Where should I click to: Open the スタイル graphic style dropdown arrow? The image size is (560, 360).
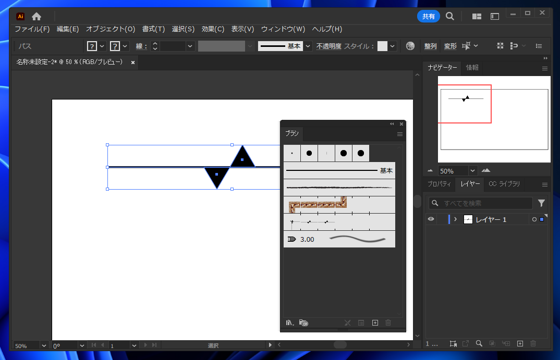coord(392,46)
